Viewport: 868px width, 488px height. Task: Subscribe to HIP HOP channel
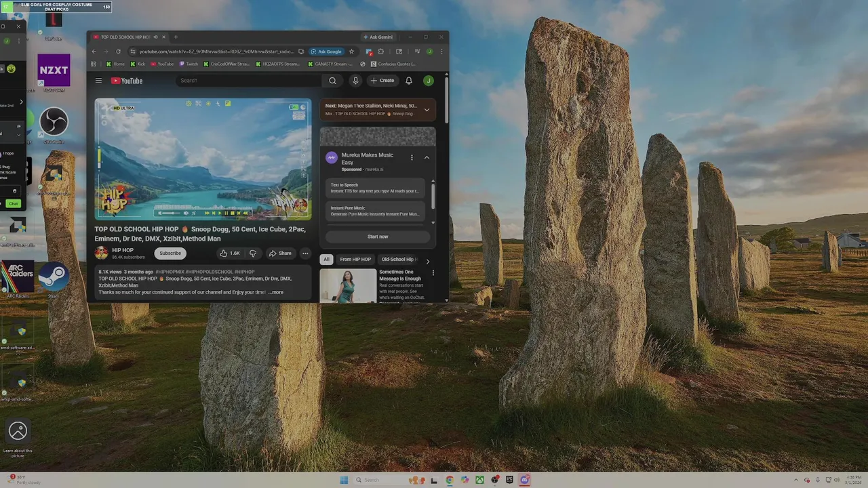click(170, 253)
